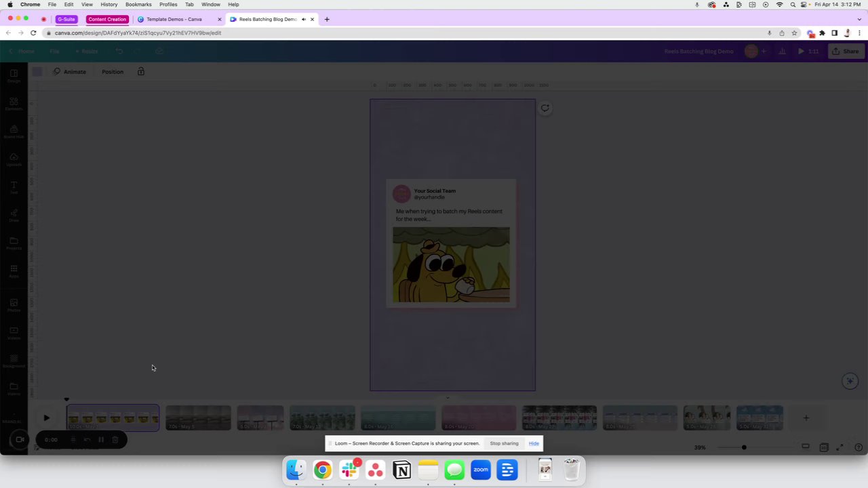
Task: Expand the tab search chevron
Action: pos(859,19)
